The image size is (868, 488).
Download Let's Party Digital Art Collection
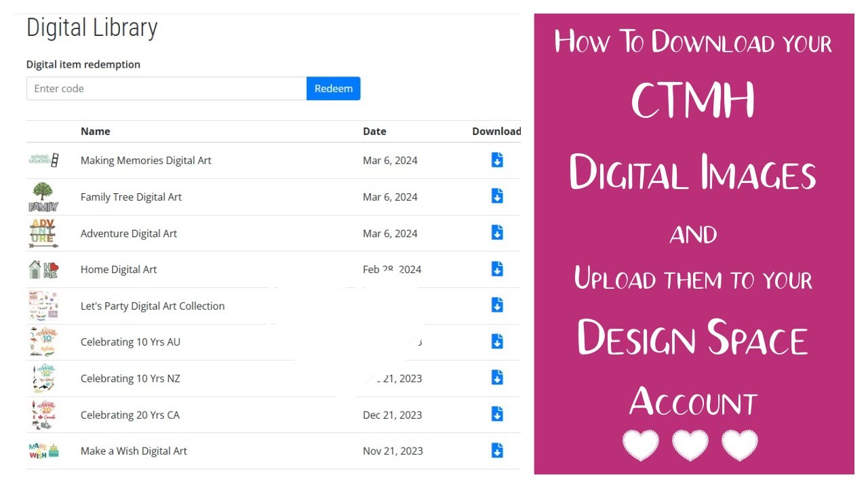pos(497,305)
